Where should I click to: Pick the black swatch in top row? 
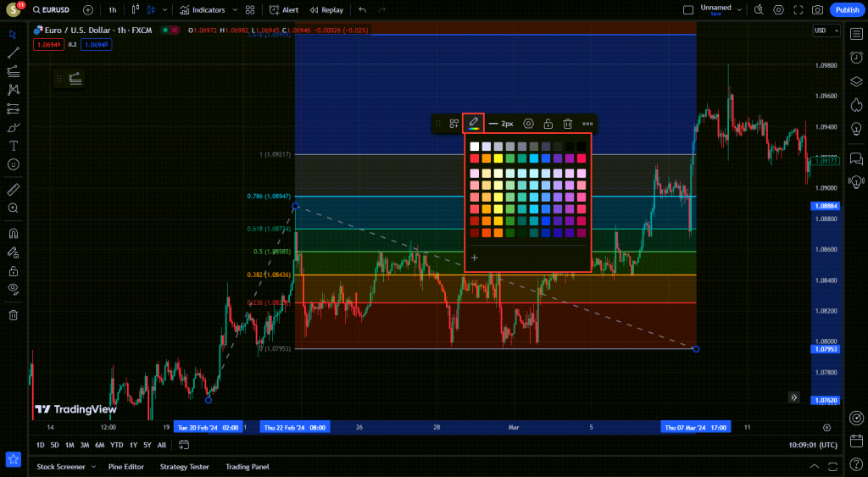click(x=581, y=147)
